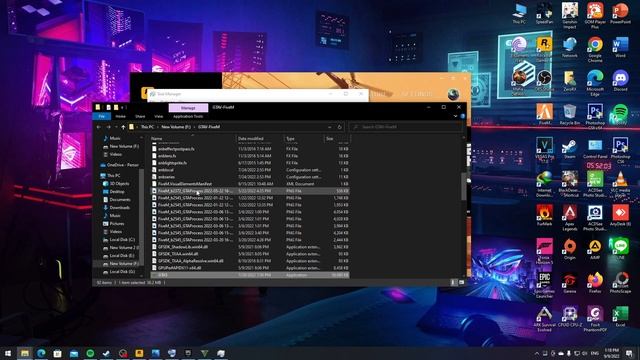Open the Microsoft Edge desktop shortcut
The image size is (640, 360).
click(x=595, y=82)
